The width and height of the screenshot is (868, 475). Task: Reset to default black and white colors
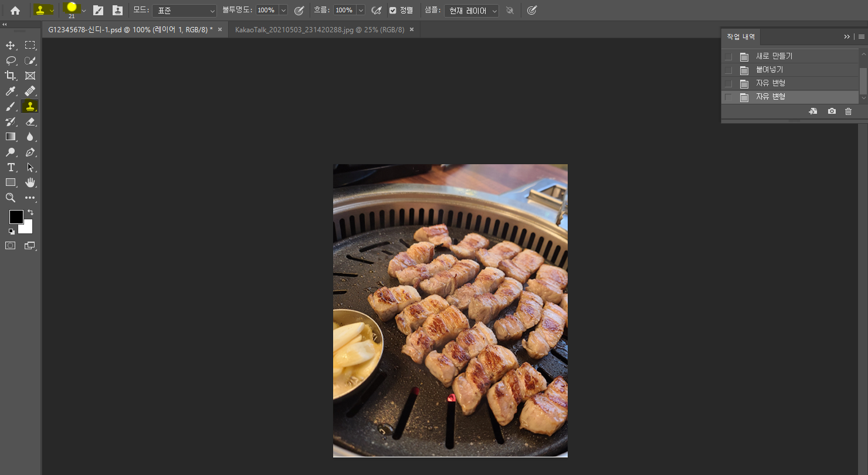[11, 232]
